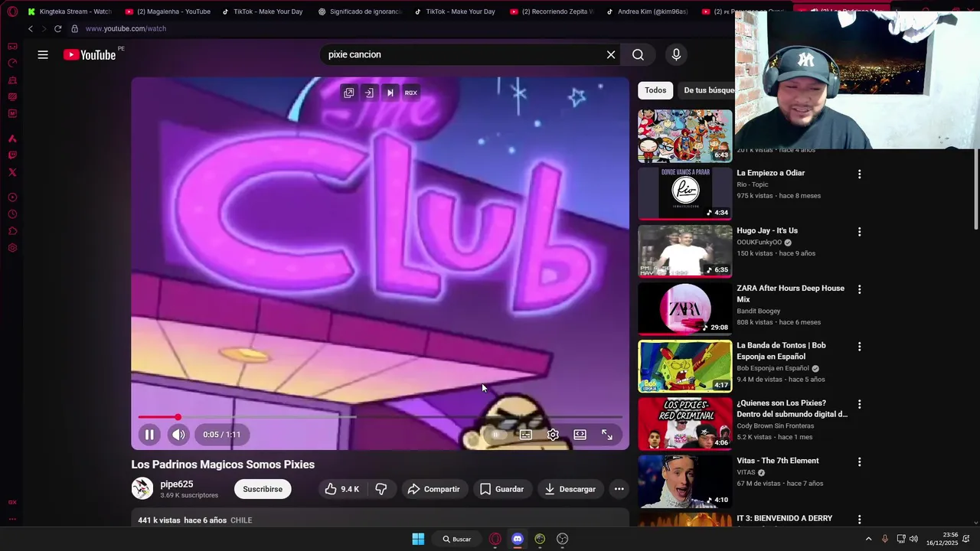Open Twitch in Opera sidebar

tap(12, 155)
